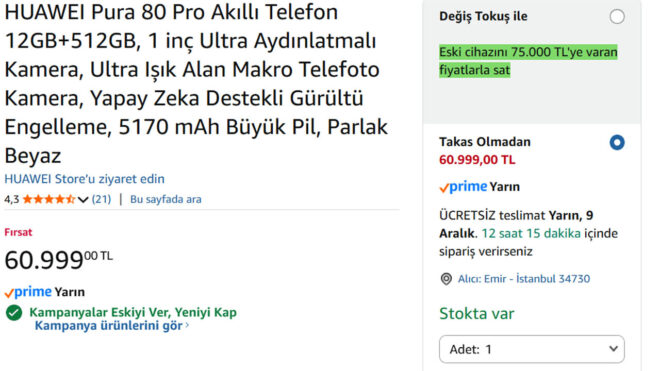Expand Kampanya ürünlerini gör arrow
The image size is (660, 371).
(187, 325)
